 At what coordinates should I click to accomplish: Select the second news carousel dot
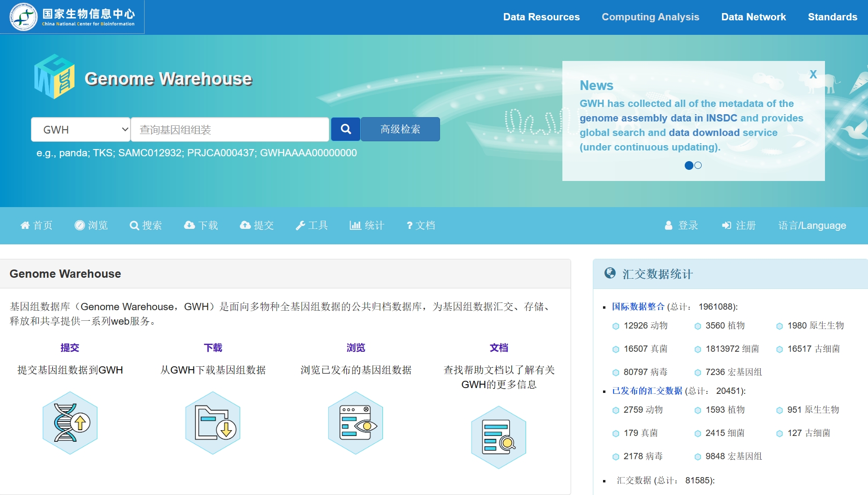click(x=698, y=165)
